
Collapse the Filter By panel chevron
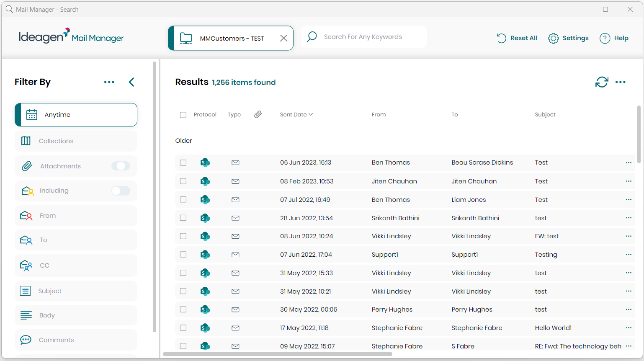[131, 82]
